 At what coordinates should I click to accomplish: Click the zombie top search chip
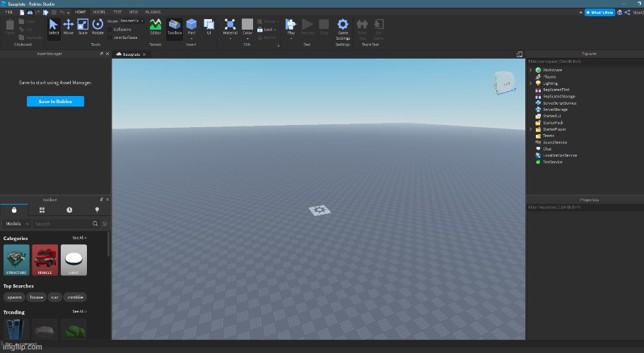[75, 297]
